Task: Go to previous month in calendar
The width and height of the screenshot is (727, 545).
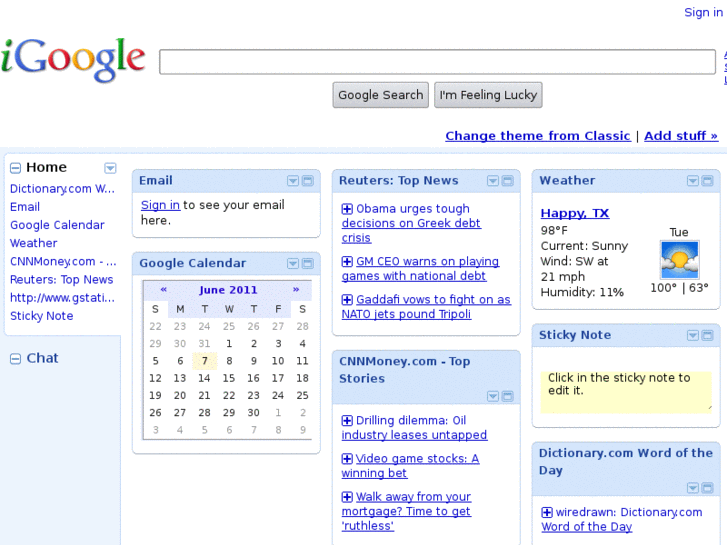Action: click(164, 289)
